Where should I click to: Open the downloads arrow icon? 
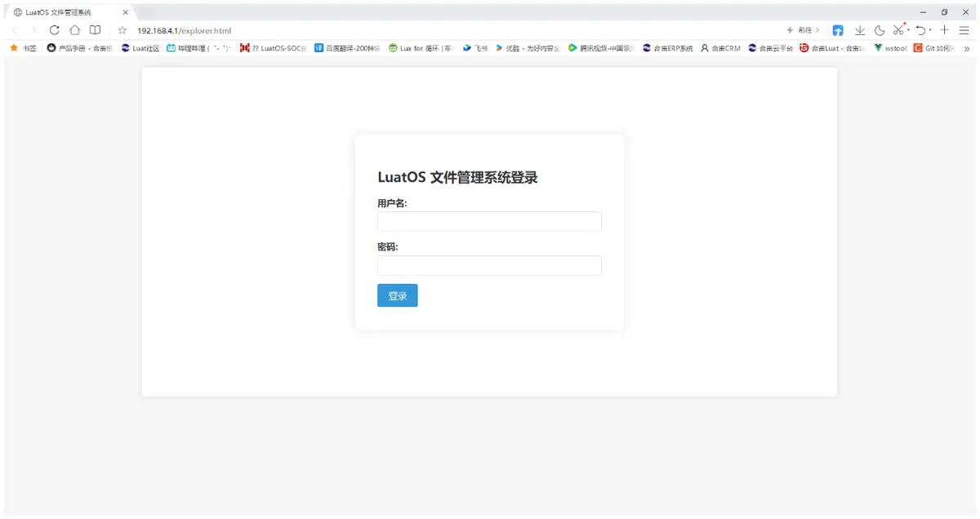860,30
